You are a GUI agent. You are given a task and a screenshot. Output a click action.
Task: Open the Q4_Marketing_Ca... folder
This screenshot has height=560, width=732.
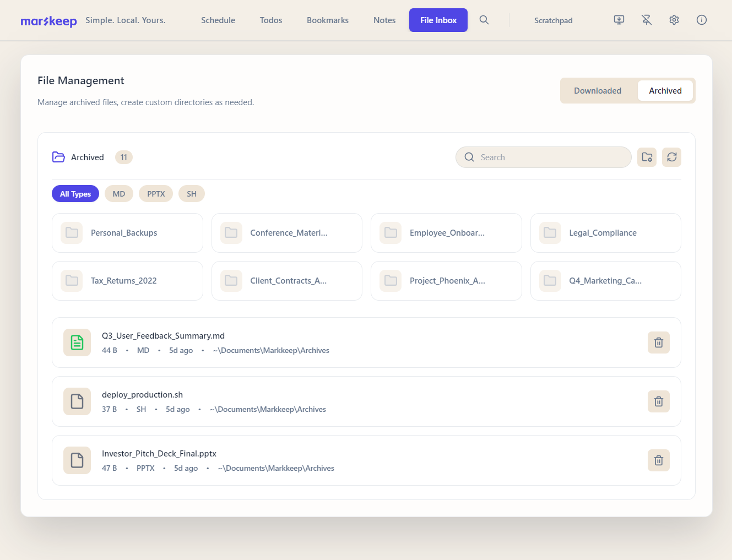606,281
